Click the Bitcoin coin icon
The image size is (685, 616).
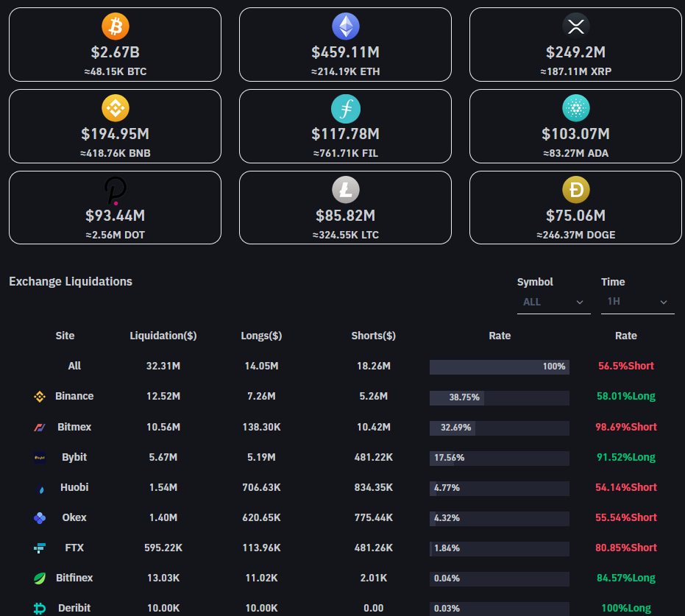coord(116,26)
